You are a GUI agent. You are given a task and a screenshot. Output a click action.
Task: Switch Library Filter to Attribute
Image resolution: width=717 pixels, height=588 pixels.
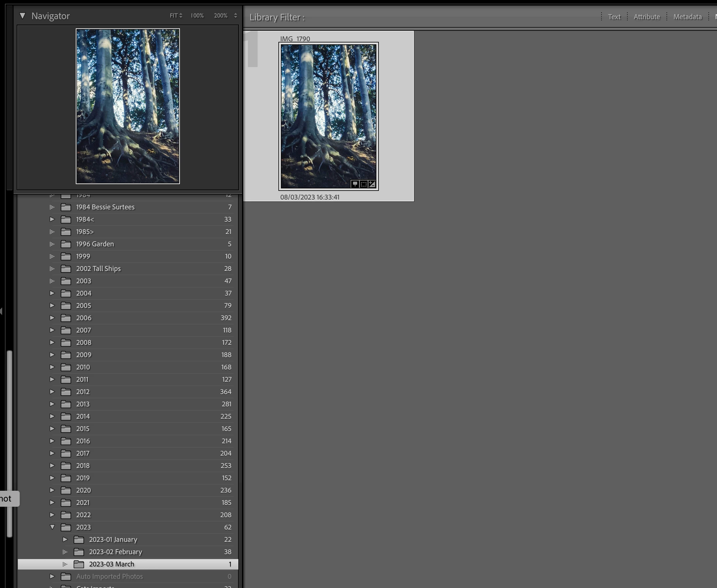coord(646,17)
